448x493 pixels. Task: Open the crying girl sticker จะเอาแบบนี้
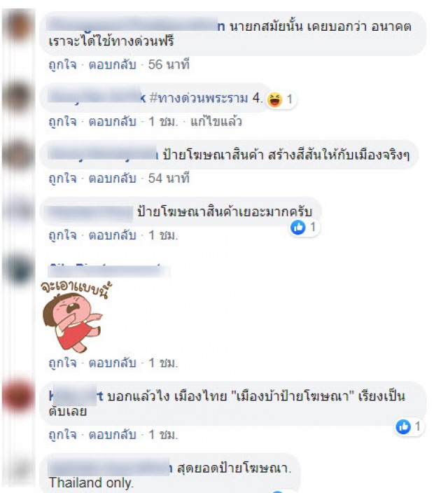[x=74, y=317]
